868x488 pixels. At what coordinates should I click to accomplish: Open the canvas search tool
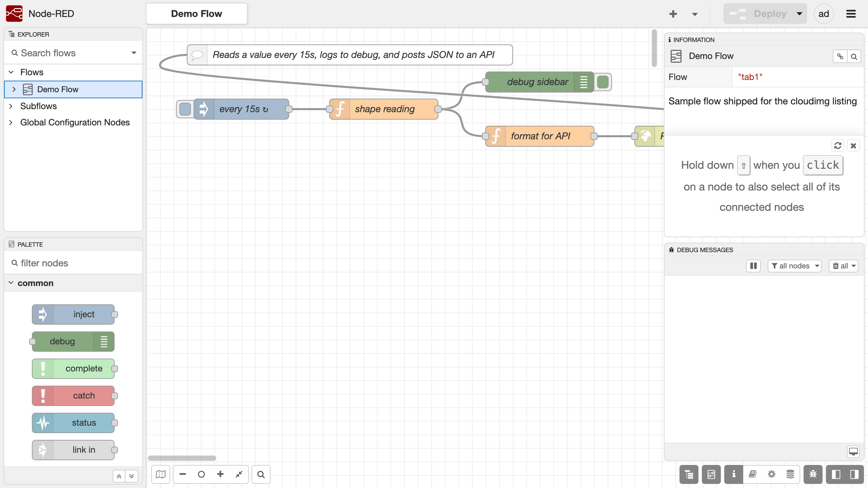(x=261, y=474)
